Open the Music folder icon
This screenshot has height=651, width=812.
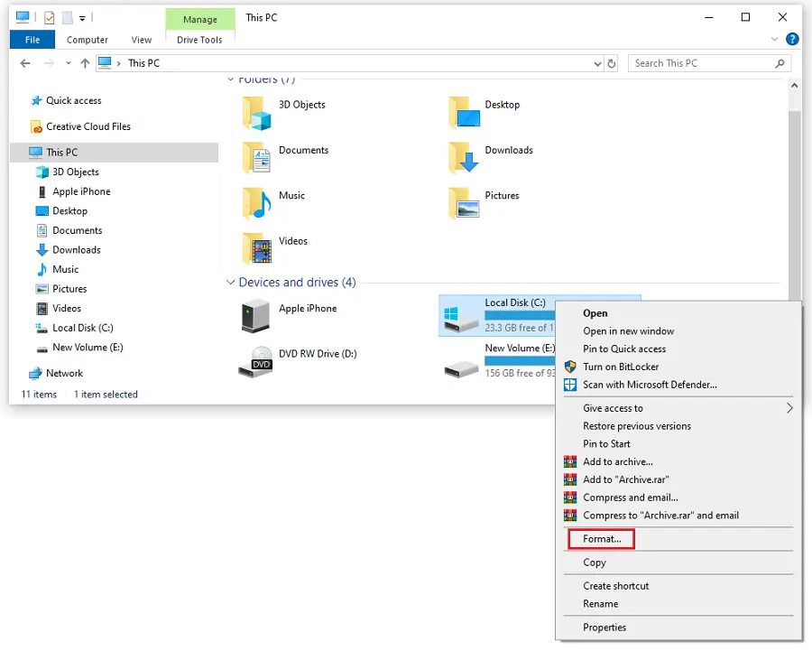coord(257,204)
